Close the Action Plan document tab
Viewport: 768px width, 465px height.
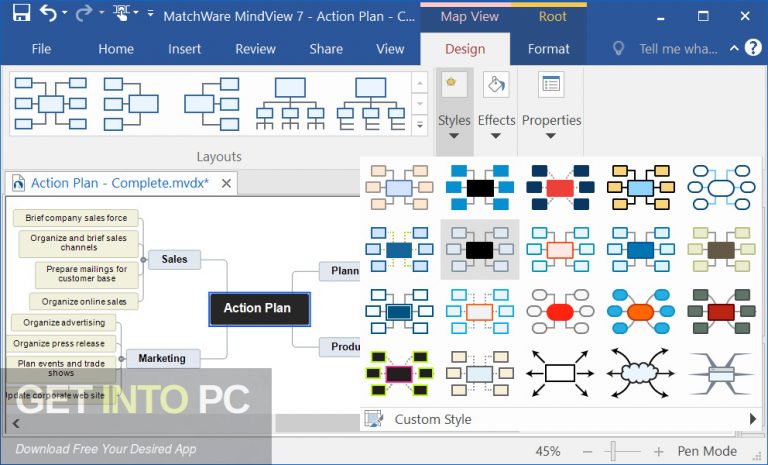click(x=227, y=183)
